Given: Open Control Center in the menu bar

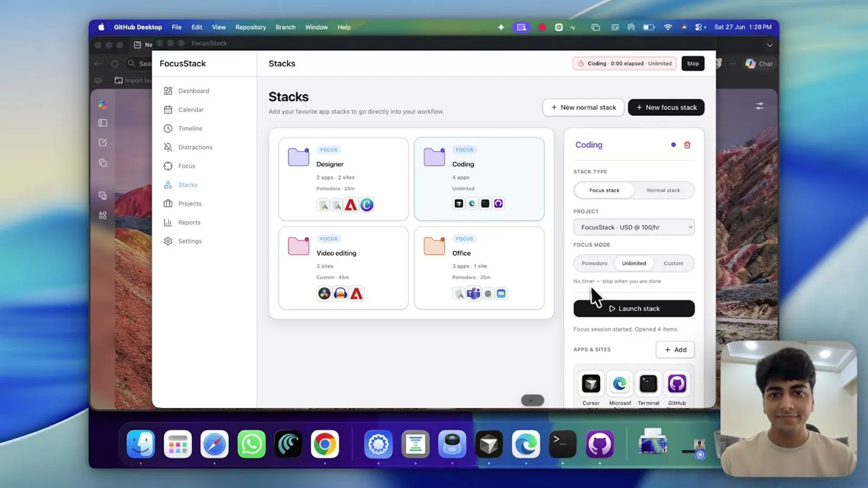Looking at the screenshot, I should point(700,27).
